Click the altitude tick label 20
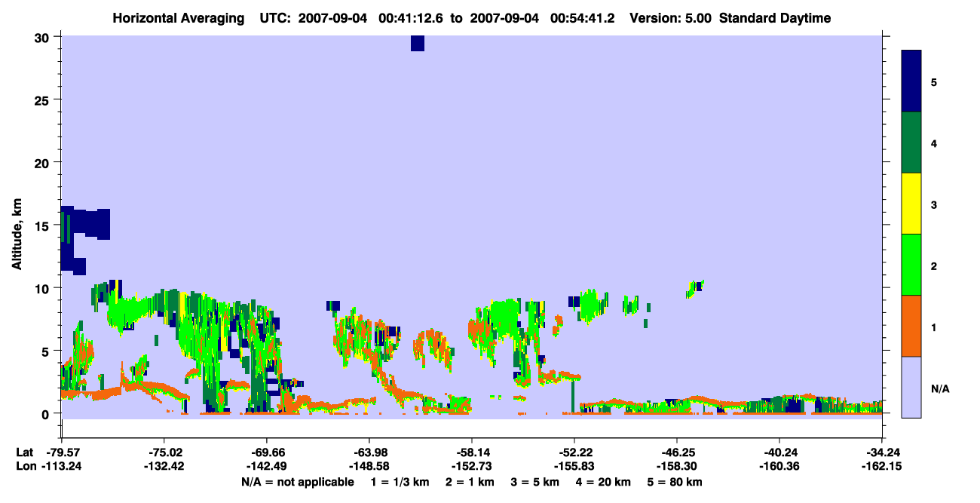980x503 pixels. 44,162
